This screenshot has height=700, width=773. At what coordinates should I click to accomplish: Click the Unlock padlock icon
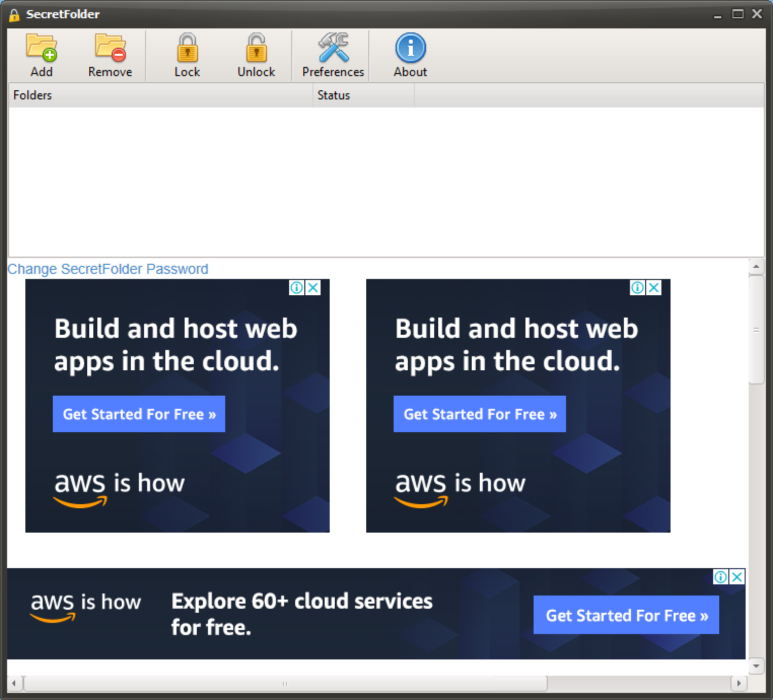(x=256, y=48)
